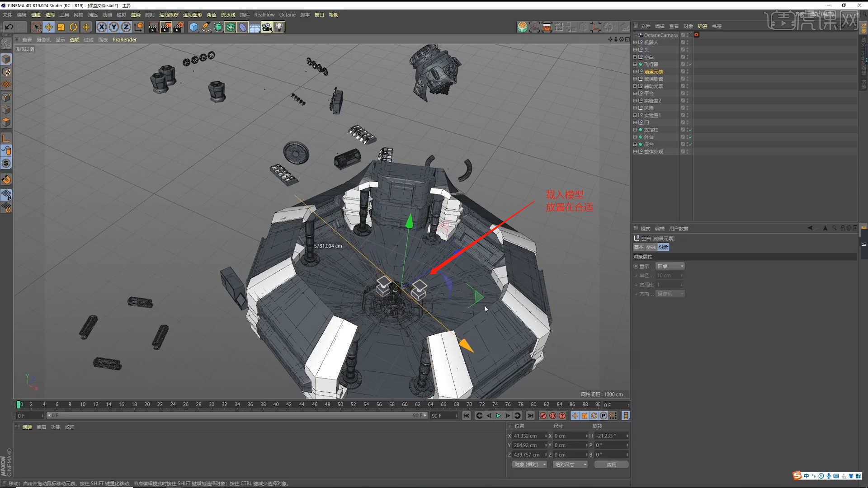Toggle the green checkmark on 支撑柱
Viewport: 868px width, 488px height.
(x=690, y=130)
